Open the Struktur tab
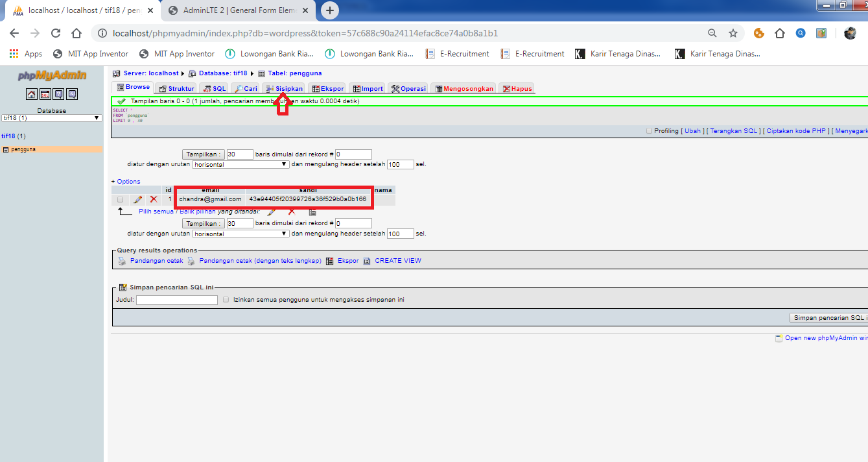The width and height of the screenshot is (868, 462). click(x=176, y=88)
